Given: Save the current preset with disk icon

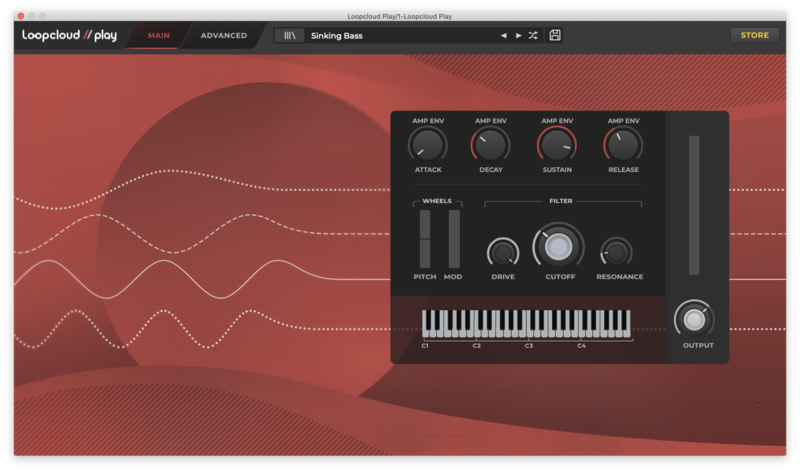Looking at the screenshot, I should pyautogui.click(x=555, y=36).
